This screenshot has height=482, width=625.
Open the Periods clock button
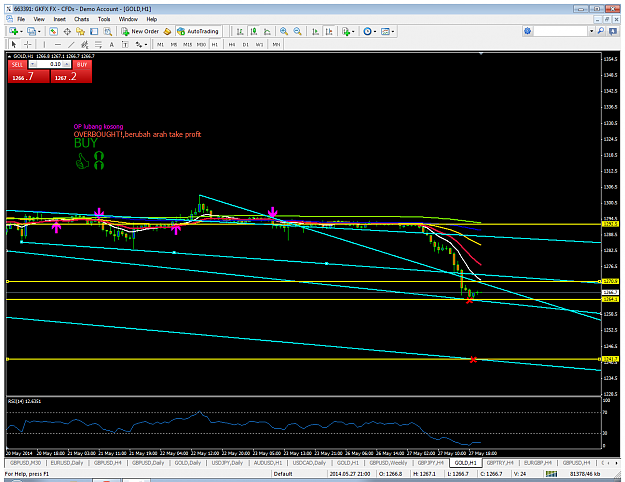[367, 31]
